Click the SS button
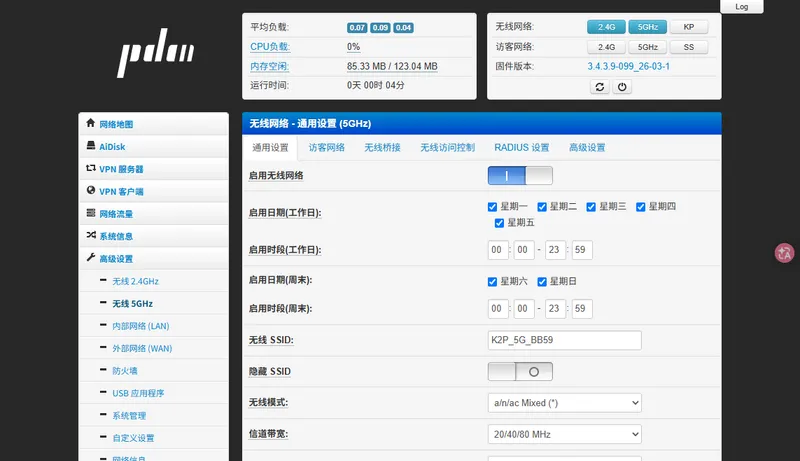Screen dimensions: 800x461 [689, 47]
